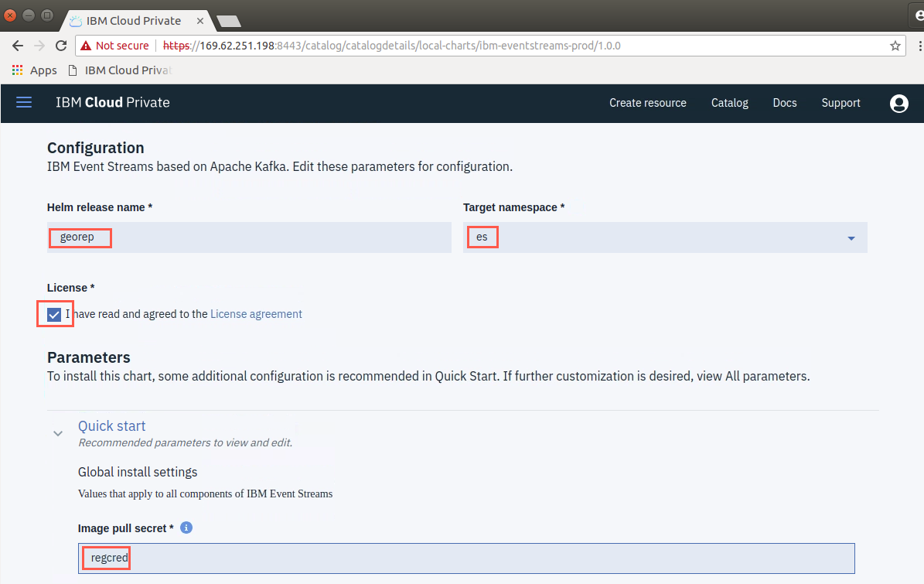
Task: Close the IBM Cloud Private browser tab
Action: [200, 21]
